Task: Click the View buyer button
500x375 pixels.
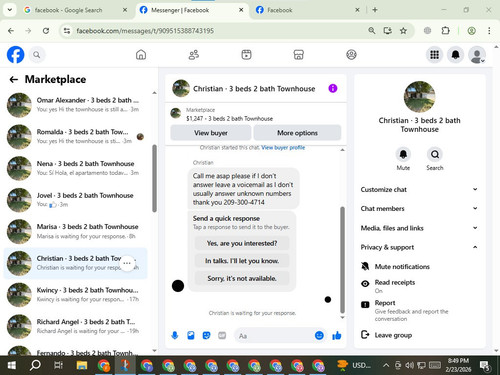Action: coord(211,133)
